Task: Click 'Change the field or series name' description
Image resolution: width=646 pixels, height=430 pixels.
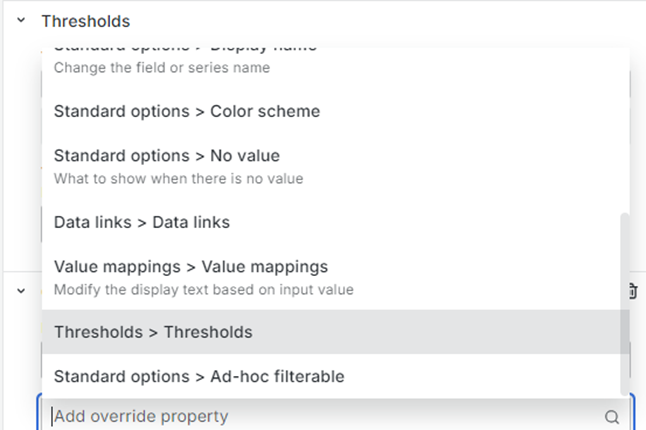Action: pyautogui.click(x=162, y=68)
